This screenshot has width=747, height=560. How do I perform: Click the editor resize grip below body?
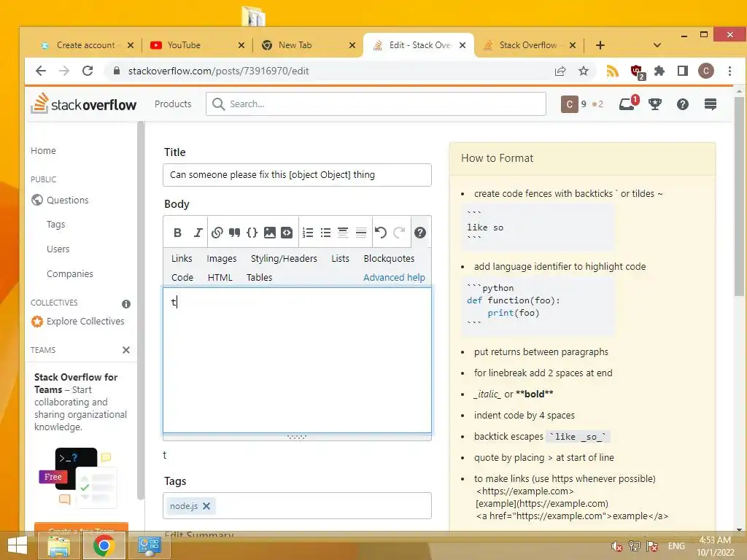[298, 437]
